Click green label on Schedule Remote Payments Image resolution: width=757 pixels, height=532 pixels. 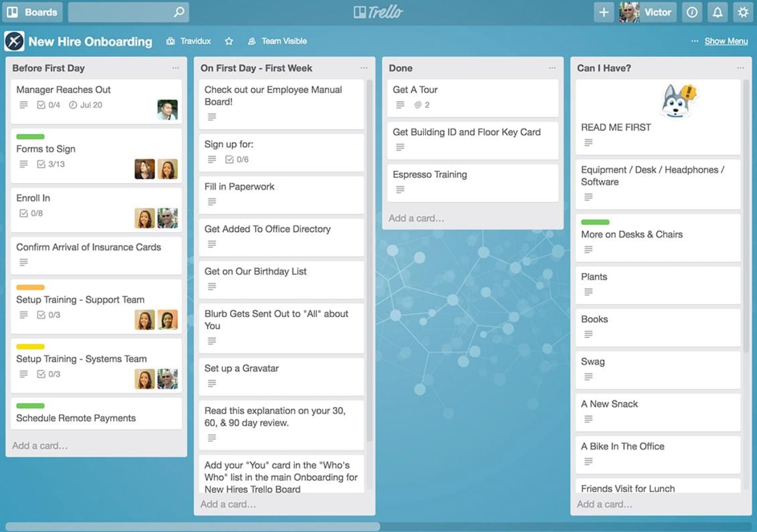pos(31,406)
